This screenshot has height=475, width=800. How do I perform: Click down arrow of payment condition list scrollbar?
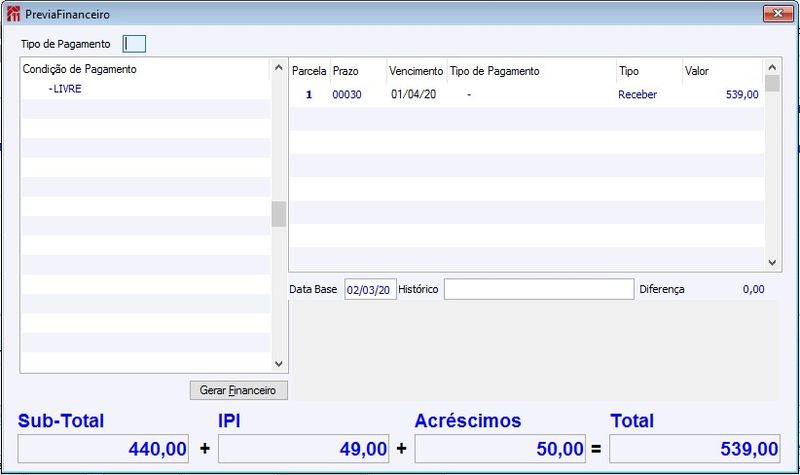279,364
